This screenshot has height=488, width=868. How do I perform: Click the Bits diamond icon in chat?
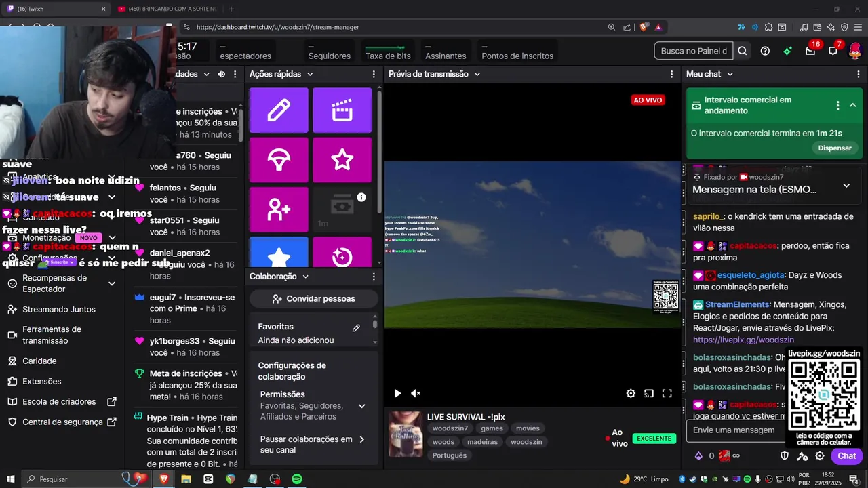pos(698,456)
